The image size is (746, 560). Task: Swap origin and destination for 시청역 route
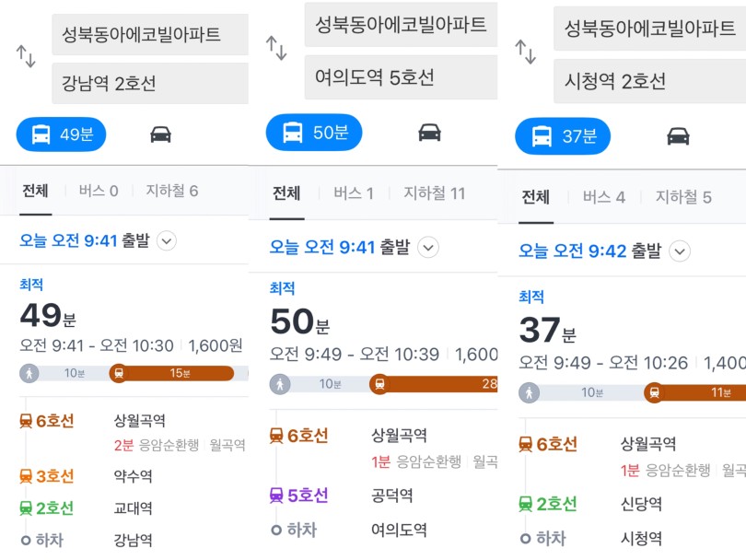tap(525, 52)
